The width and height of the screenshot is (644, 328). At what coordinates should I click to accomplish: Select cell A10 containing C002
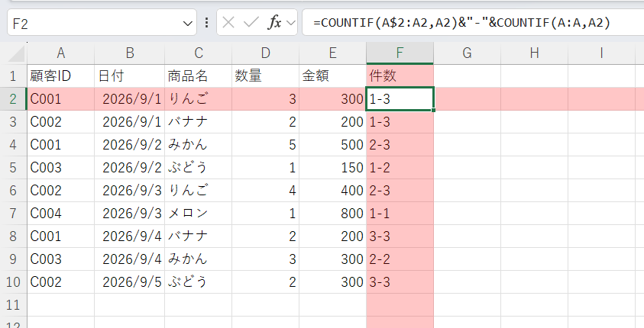point(61,281)
